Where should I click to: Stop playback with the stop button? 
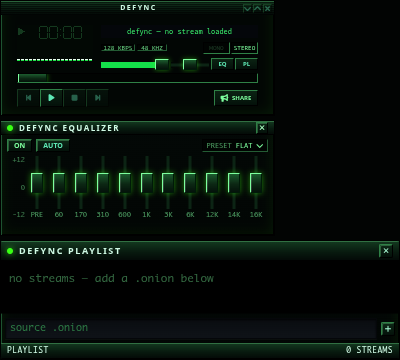coord(74,98)
